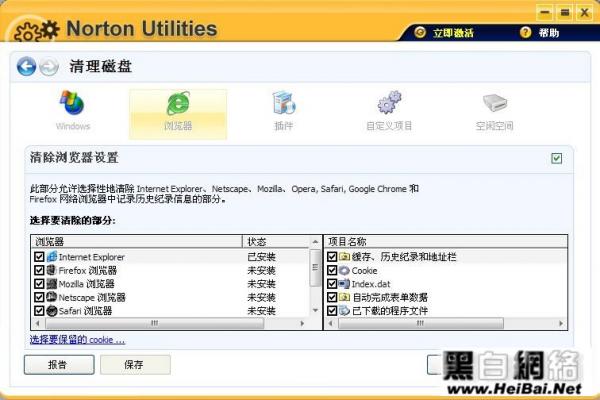The image size is (600, 400).
Task: Click browser list horizontal scroll left arrow
Action: point(37,323)
